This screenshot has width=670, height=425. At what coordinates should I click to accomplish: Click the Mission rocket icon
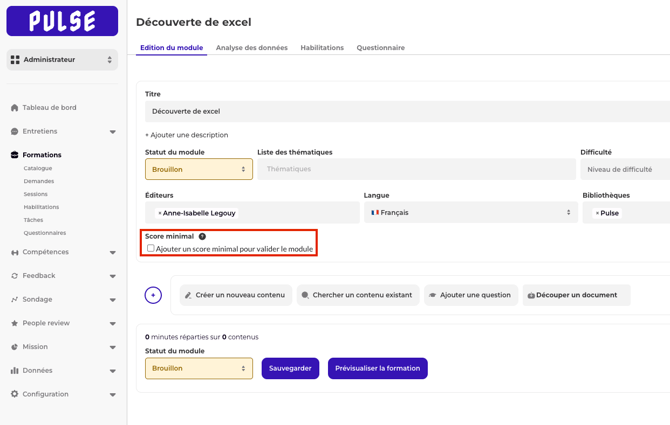pyautogui.click(x=14, y=347)
